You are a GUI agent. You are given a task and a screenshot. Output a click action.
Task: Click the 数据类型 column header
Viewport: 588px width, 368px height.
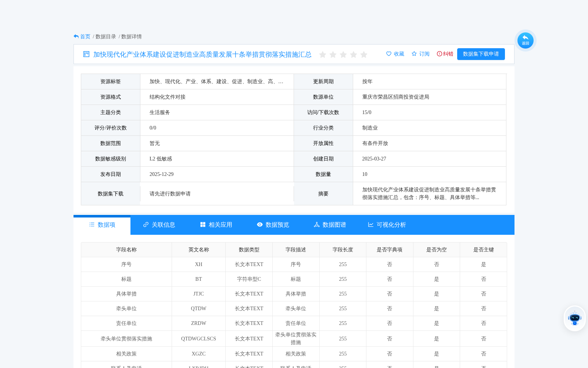pos(249,250)
